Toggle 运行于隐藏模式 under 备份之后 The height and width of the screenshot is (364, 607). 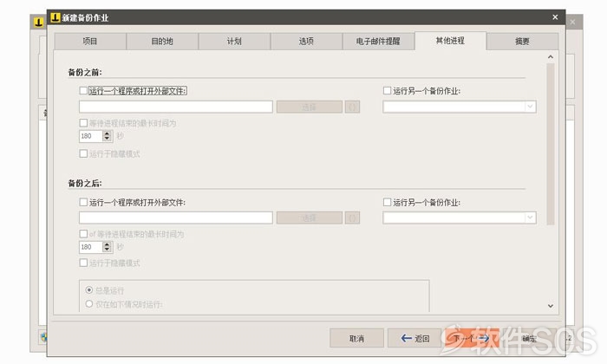tap(83, 263)
